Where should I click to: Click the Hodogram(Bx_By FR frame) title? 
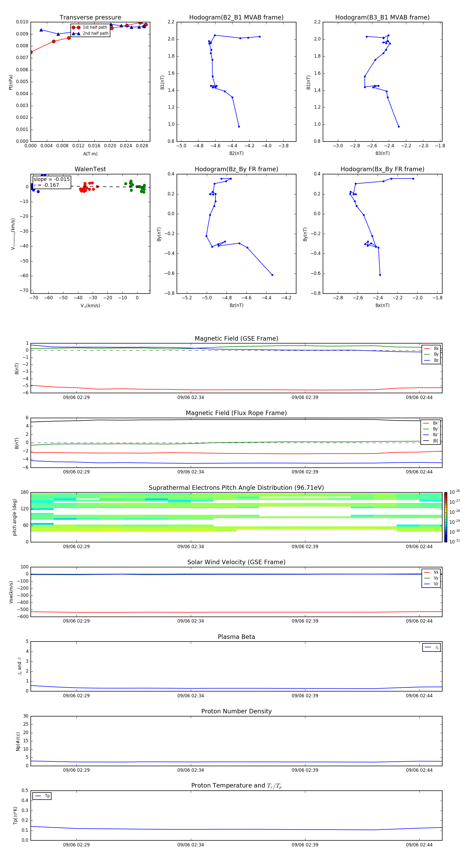382,169
